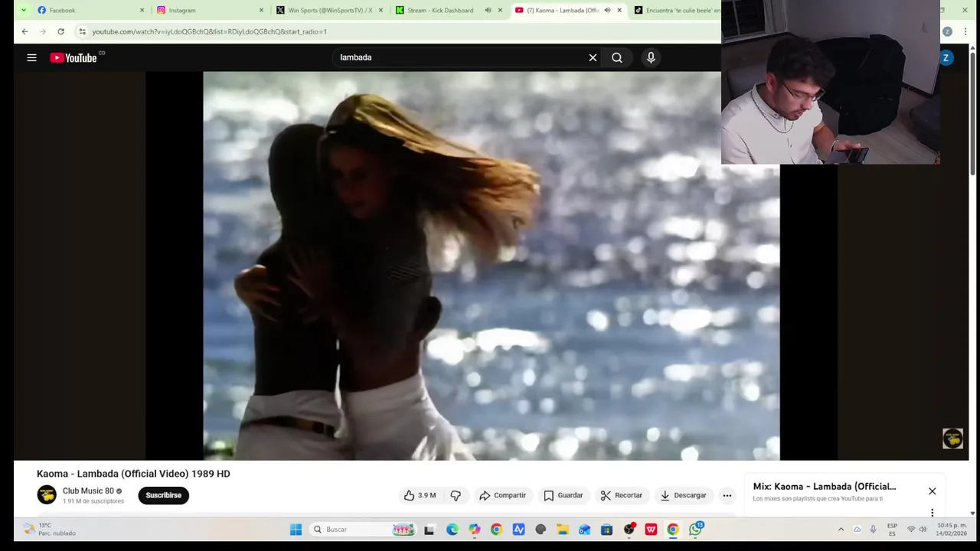The width and height of the screenshot is (980, 551).
Task: Open Outlook from the taskbar
Action: click(584, 529)
